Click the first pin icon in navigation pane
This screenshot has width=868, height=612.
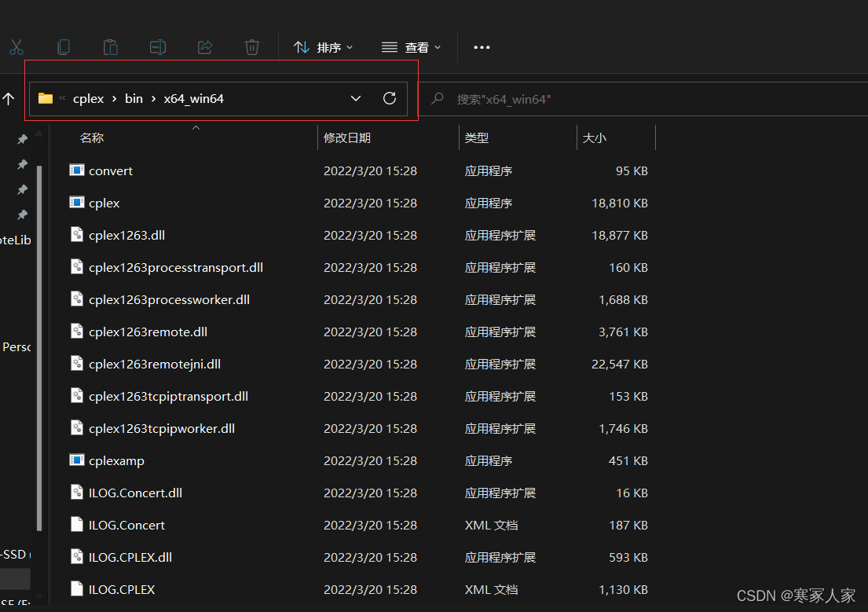[x=22, y=140]
